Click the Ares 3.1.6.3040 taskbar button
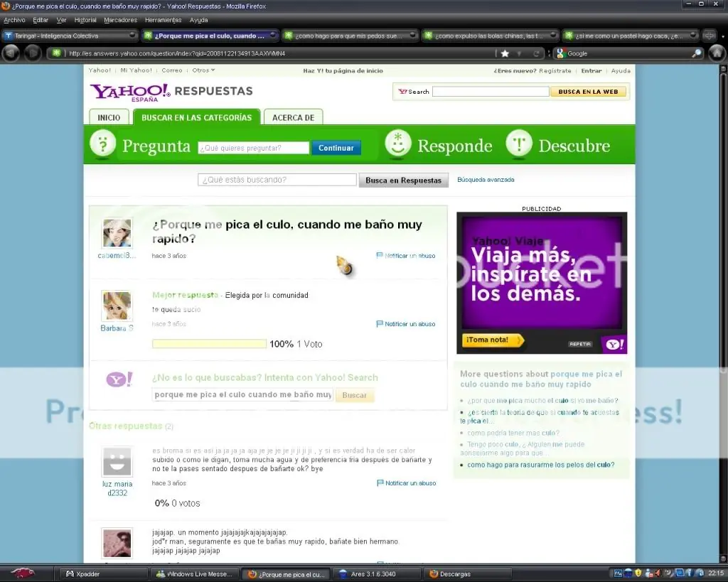This screenshot has width=728, height=582. point(378,573)
